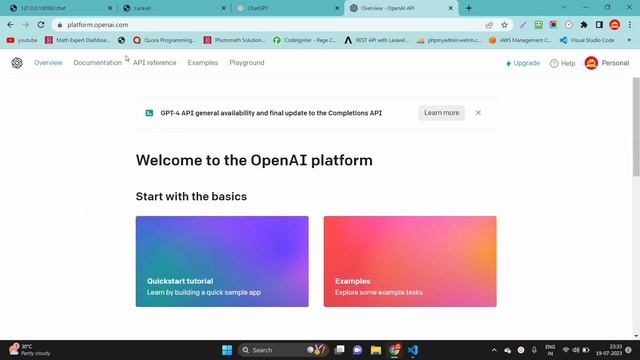Open the Help menu

tap(562, 63)
